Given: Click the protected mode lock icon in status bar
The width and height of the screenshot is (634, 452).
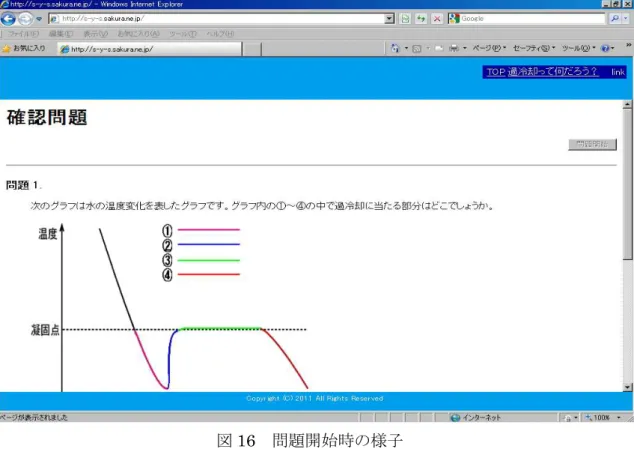Looking at the screenshot, I should click(x=568, y=418).
